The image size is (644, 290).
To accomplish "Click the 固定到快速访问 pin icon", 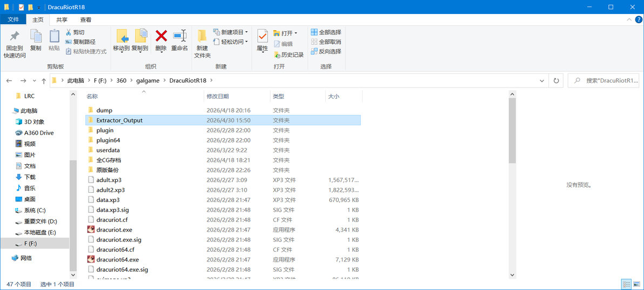I will pos(15,37).
